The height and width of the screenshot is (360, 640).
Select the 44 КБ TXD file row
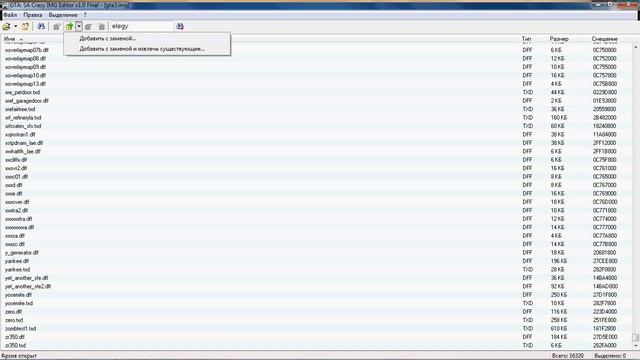(x=317, y=92)
